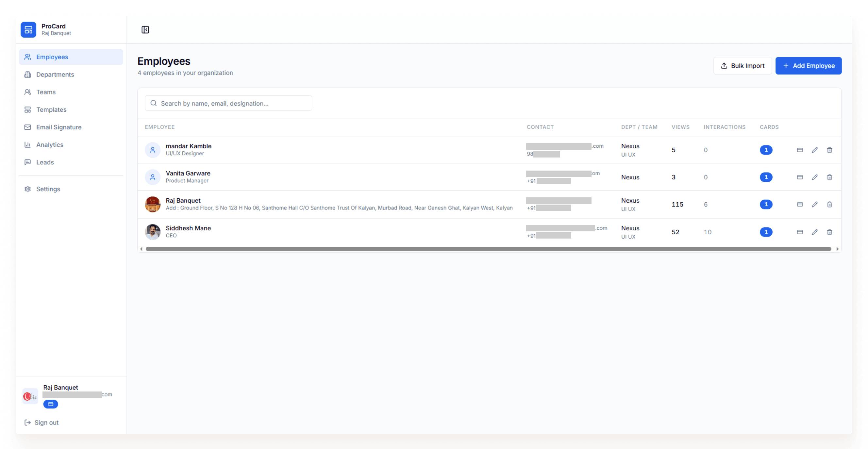Click the ProCard logo icon
Image resolution: width=868 pixels, height=449 pixels.
(28, 30)
